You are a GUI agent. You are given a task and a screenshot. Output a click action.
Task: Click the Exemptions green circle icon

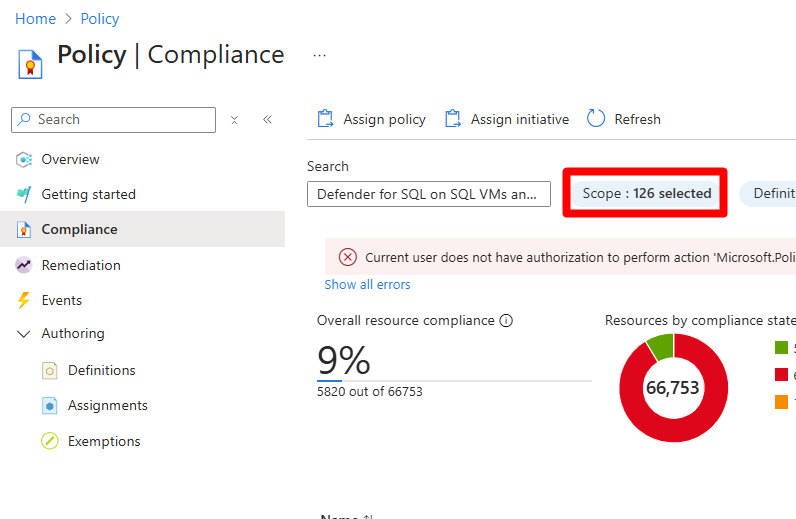pos(50,441)
